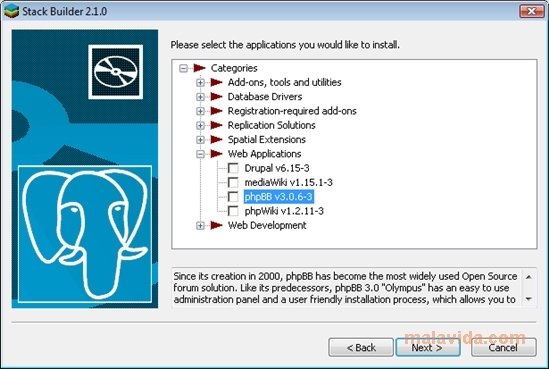
Task: Select Registration-required add-ons label
Action: pos(292,111)
